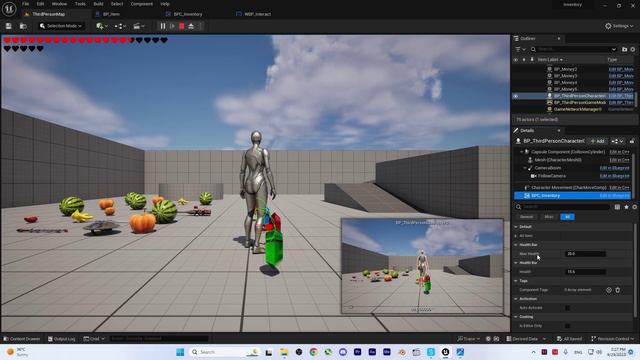Open Details view options gear
Viewport: 640px width, 360px height.
pos(634,207)
